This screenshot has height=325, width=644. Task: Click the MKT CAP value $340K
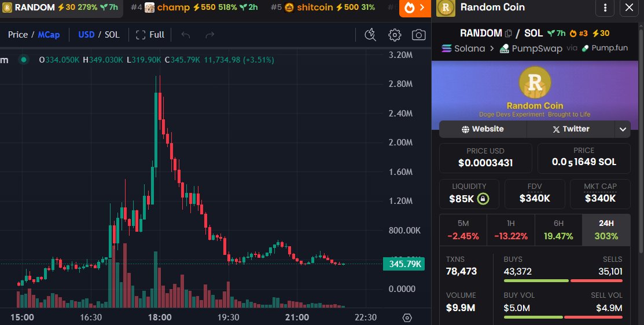tap(600, 199)
